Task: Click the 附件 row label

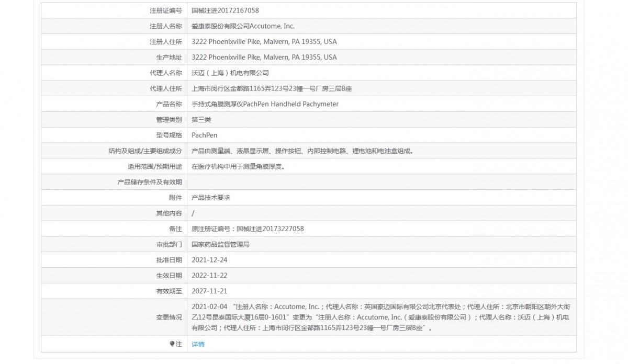Action: point(176,198)
